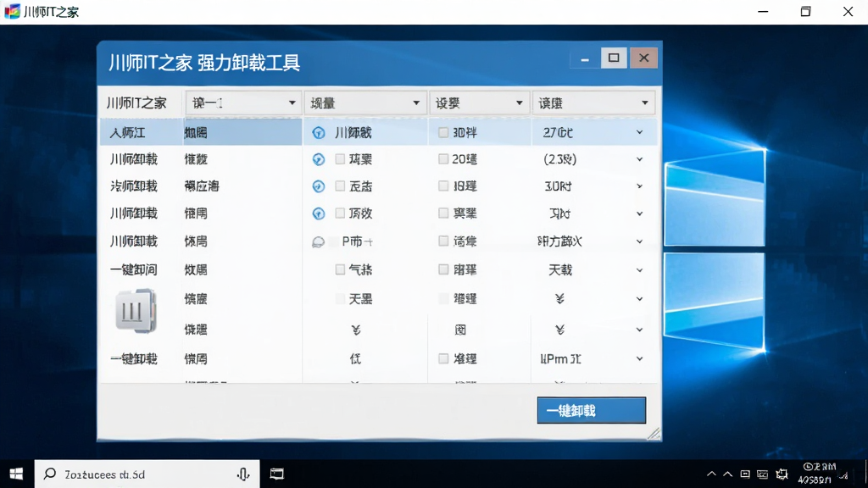Screen dimensions: 868x488
Task: Select the highlighted 人师江 row
Action: [379, 132]
